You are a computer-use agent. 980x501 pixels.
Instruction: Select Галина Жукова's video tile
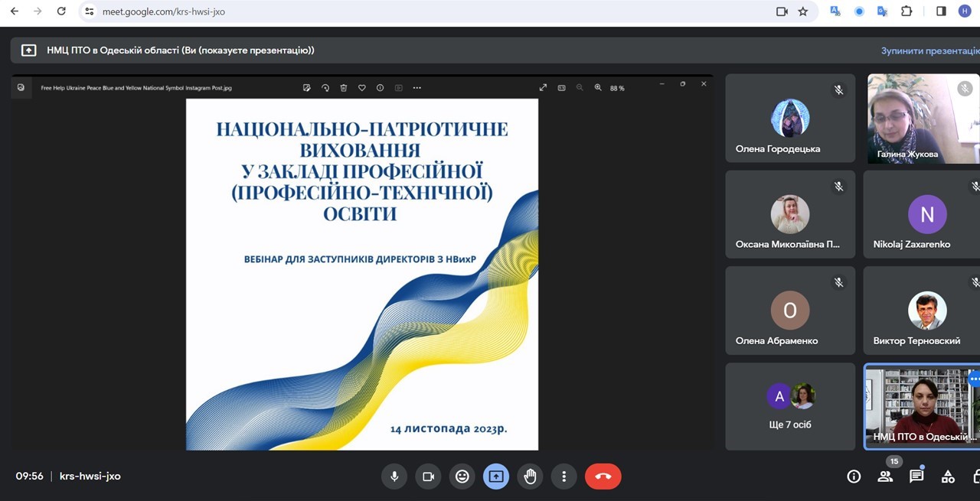[x=923, y=119]
